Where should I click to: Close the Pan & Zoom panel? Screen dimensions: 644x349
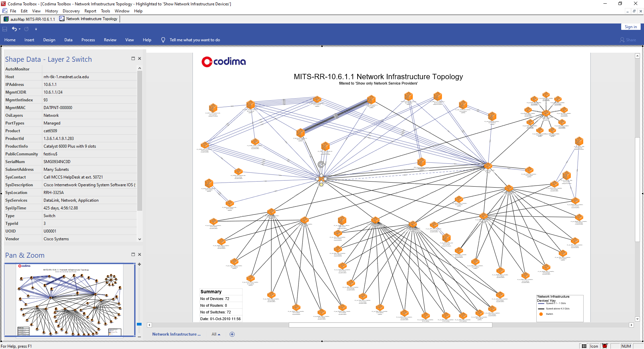[x=140, y=254]
